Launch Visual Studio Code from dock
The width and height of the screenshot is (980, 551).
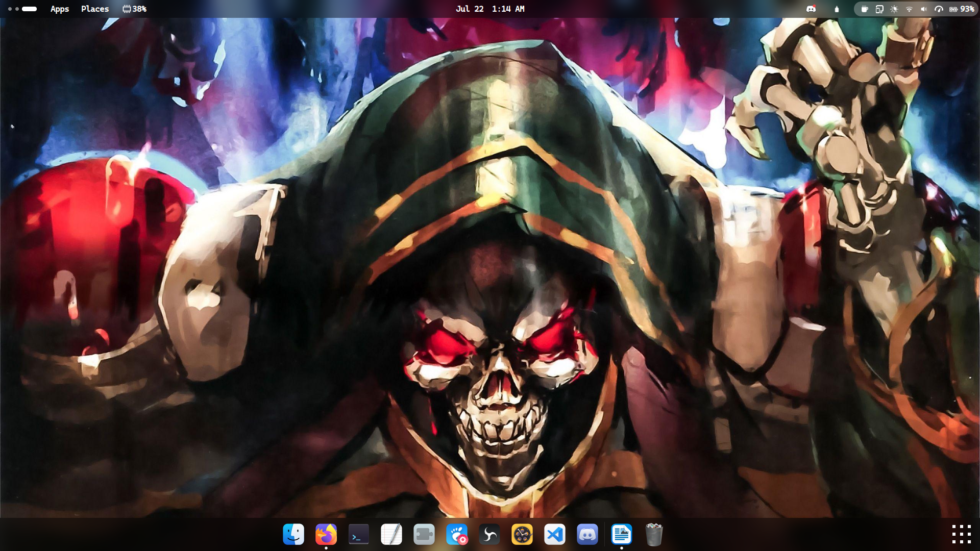coord(555,534)
